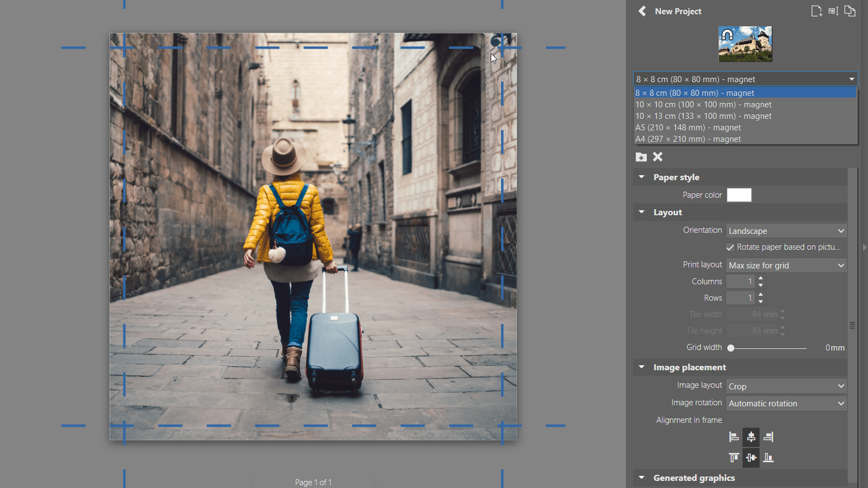Click the text rename icon in the header
The height and width of the screenshot is (488, 868).
[x=833, y=11]
